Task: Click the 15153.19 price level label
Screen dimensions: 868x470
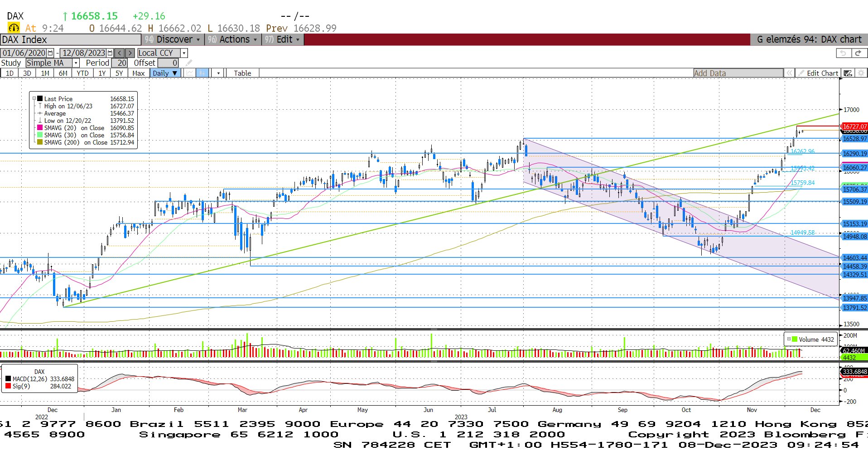Action: coord(854,224)
